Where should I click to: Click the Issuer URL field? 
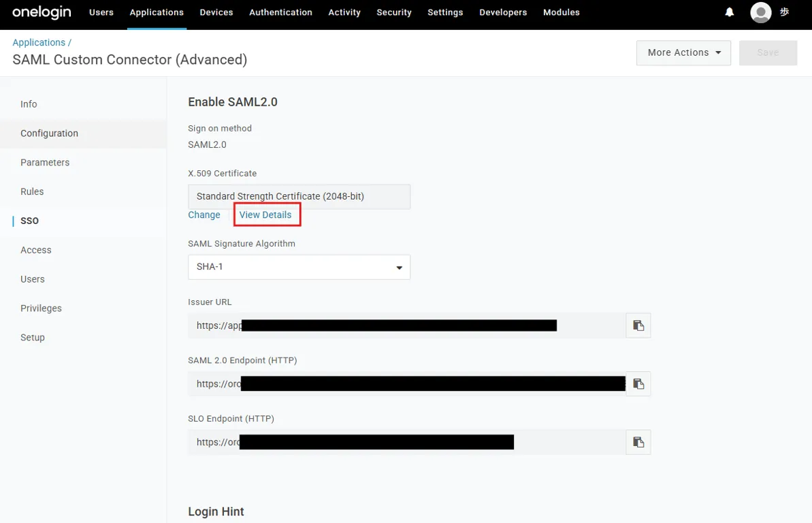pos(406,326)
